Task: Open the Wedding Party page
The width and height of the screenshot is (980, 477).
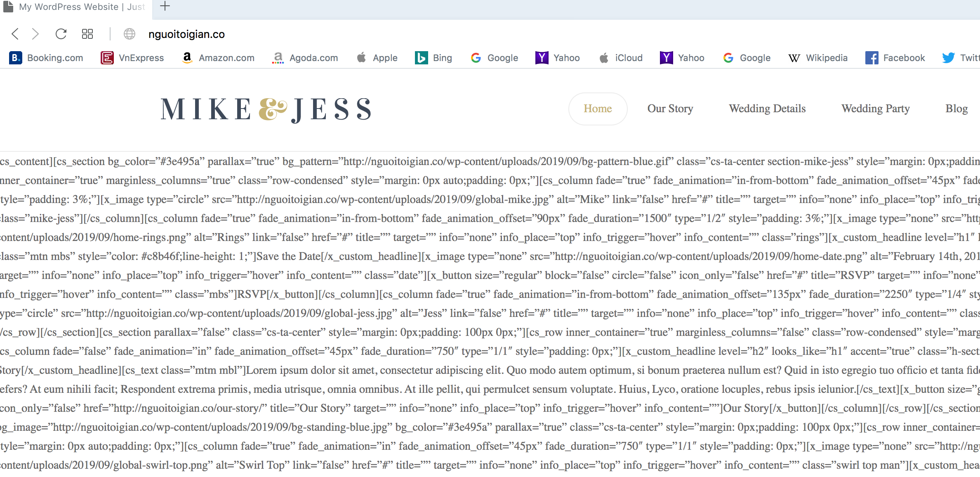Action: (x=876, y=109)
